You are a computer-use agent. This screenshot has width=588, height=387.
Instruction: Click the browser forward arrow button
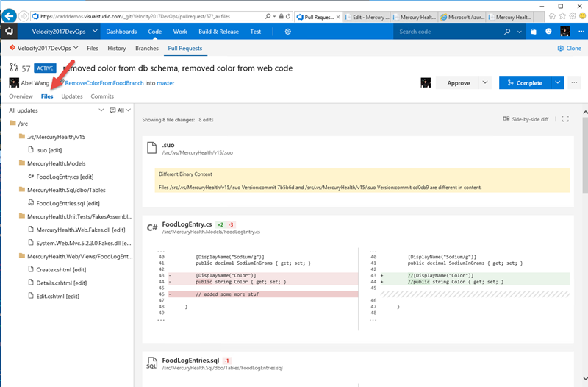pyautogui.click(x=24, y=16)
